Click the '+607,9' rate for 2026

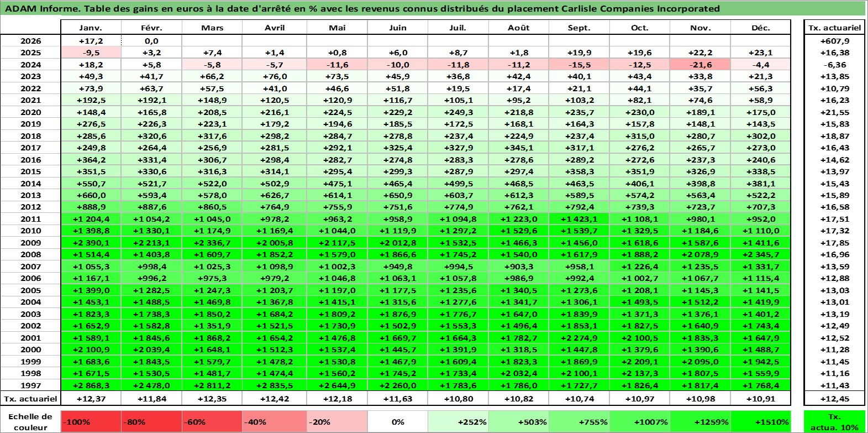point(834,41)
